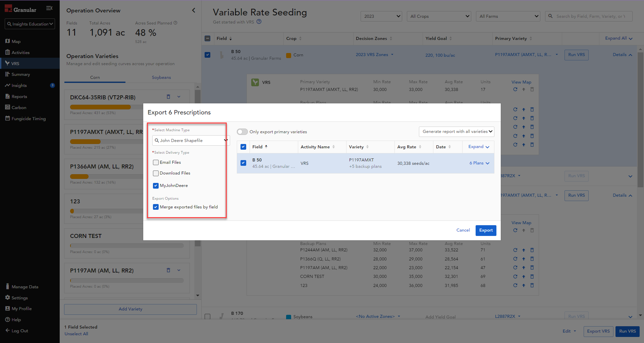Uncheck the MyJohnDeere delivery checkbox
Screen dimensions: 644x343
(x=156, y=186)
